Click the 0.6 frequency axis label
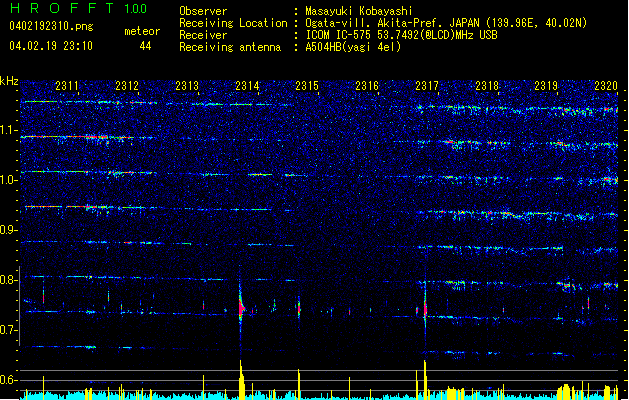 point(9,380)
